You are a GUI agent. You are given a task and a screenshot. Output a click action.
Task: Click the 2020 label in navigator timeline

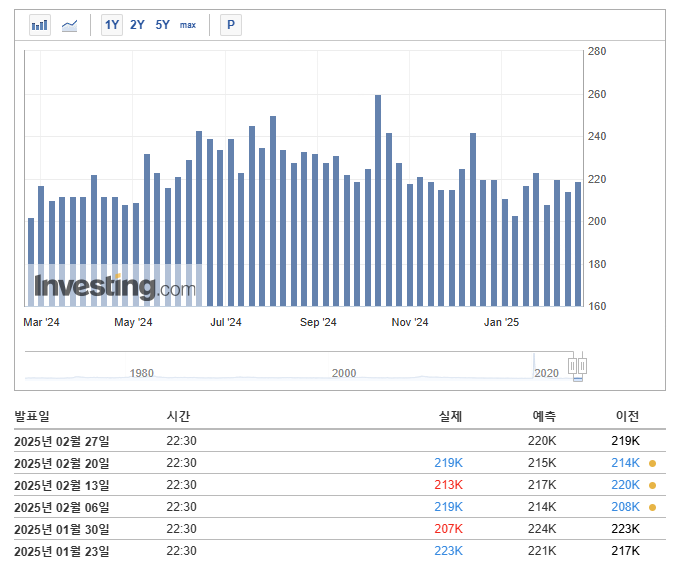coord(546,373)
